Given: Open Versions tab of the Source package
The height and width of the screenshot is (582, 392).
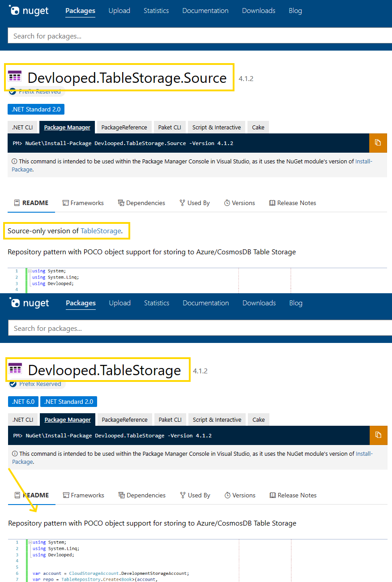Looking at the screenshot, I should coord(239,203).
